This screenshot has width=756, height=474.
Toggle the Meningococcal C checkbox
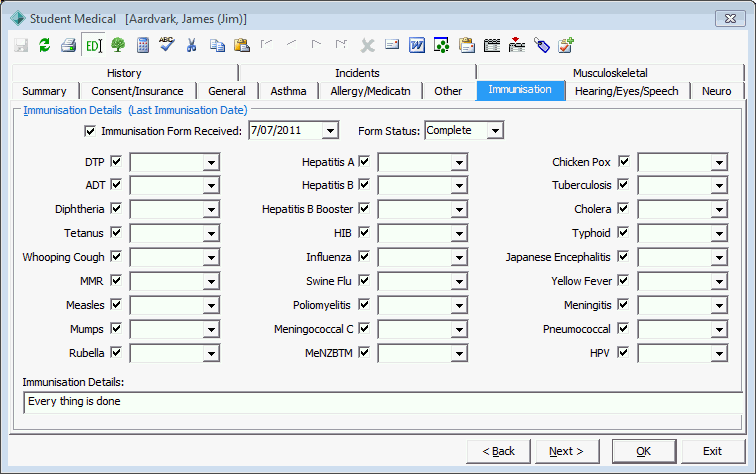[364, 328]
